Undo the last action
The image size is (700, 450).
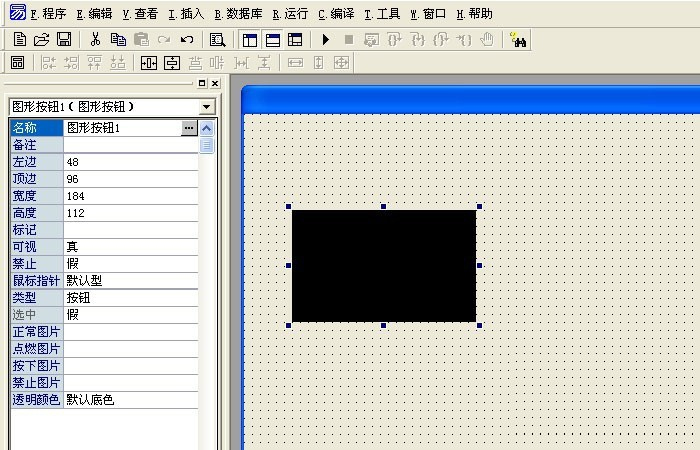pos(187,40)
